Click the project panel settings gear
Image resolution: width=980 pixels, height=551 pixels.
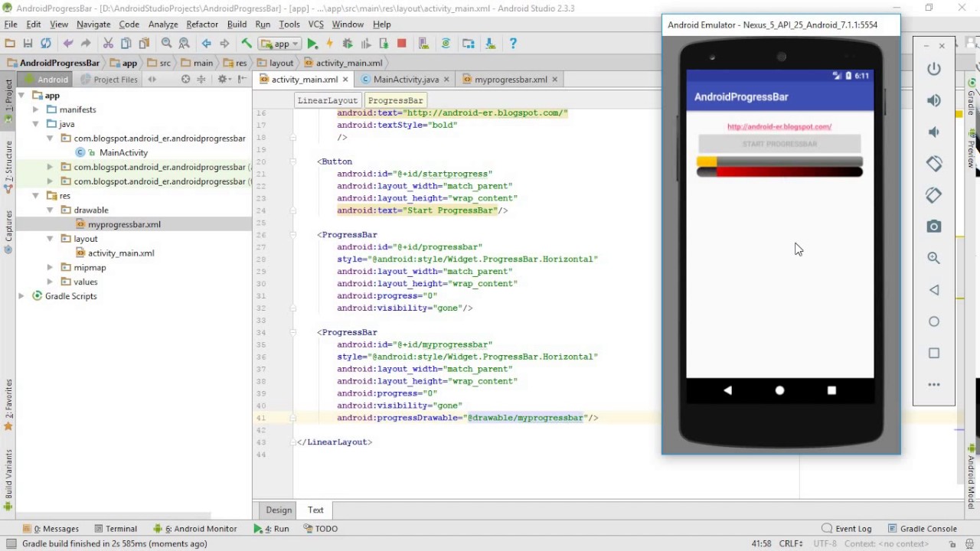tap(223, 79)
